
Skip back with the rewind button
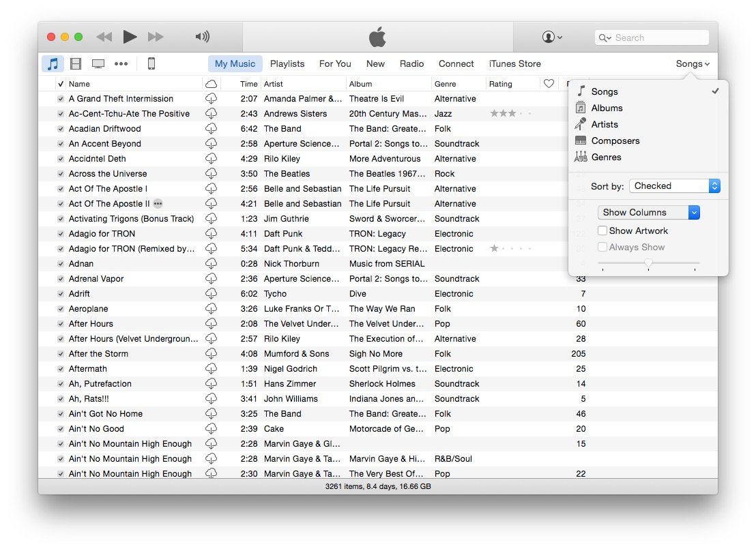pos(104,37)
